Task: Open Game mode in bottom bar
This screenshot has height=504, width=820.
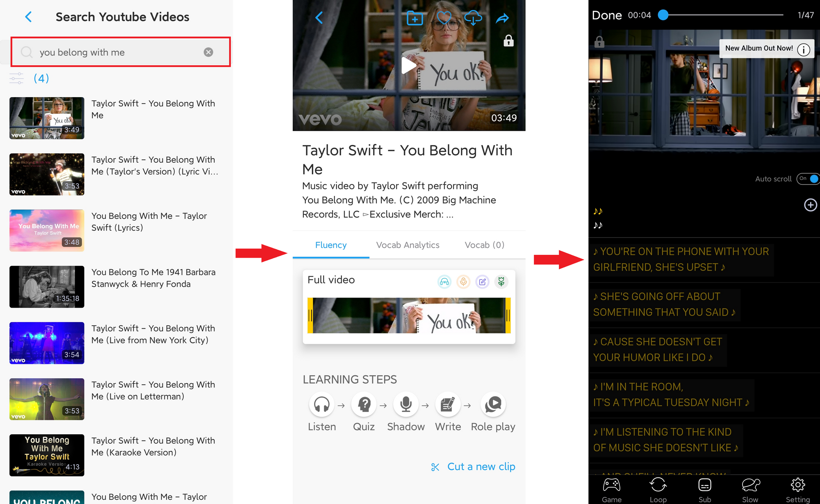Action: pyautogui.click(x=611, y=490)
